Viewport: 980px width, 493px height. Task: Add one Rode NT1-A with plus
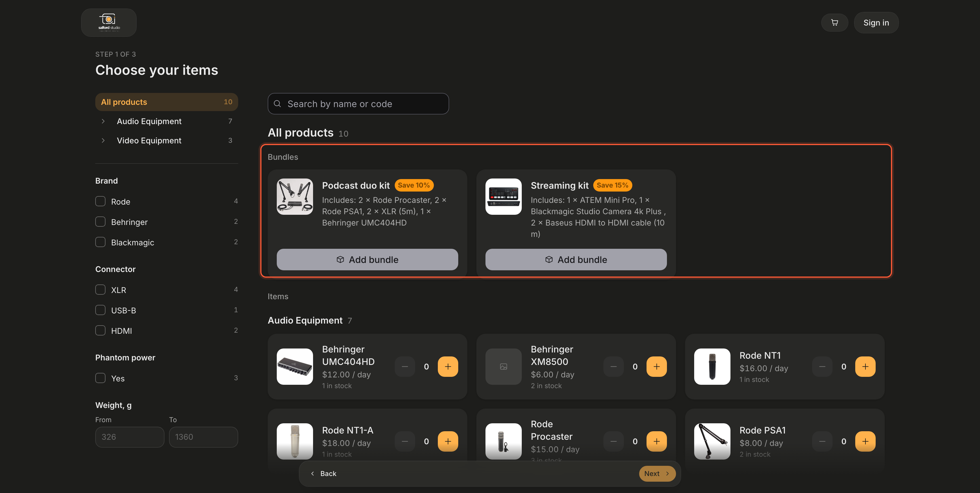(448, 441)
